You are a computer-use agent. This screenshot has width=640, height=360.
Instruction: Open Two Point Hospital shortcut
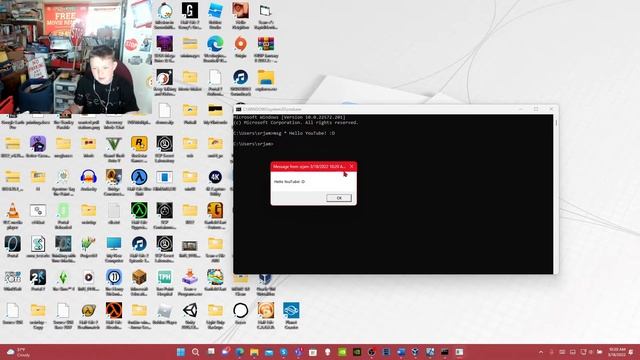(164, 283)
